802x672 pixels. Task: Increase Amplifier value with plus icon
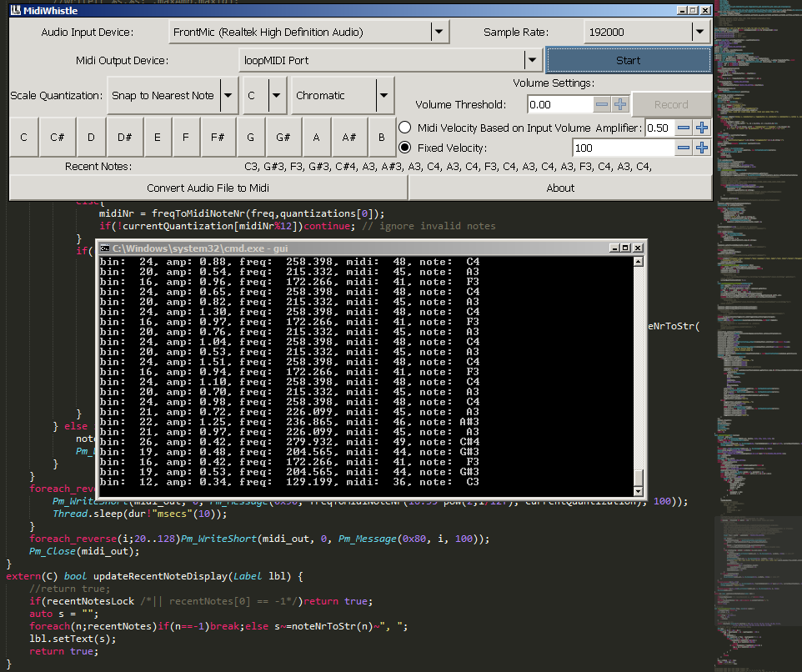pos(702,128)
